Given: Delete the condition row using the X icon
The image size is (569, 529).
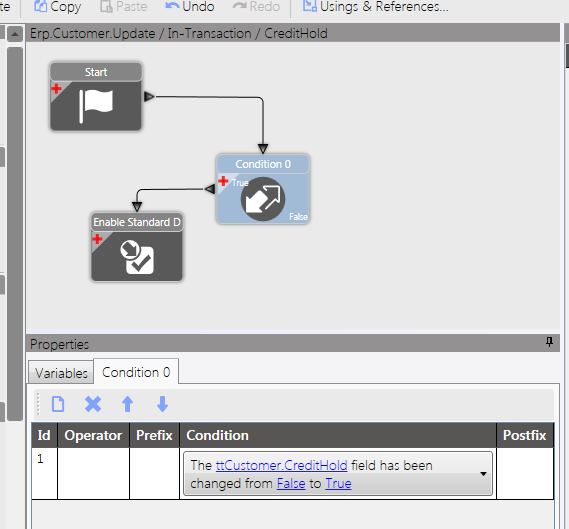Looking at the screenshot, I should 93,404.
